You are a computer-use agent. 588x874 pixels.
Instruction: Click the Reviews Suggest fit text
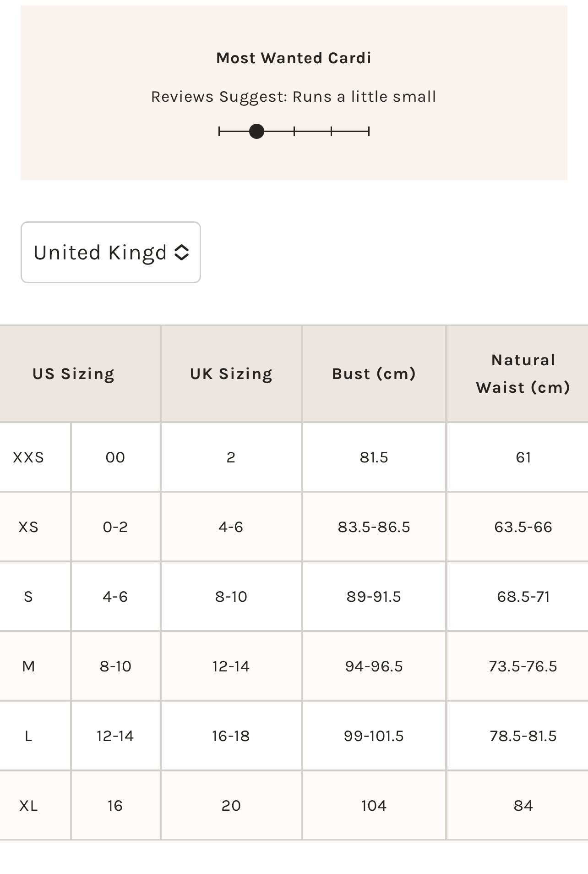point(294,97)
